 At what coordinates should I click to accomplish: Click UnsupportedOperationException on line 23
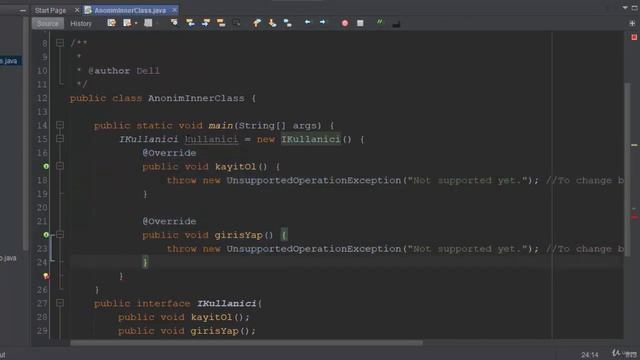[314, 249]
